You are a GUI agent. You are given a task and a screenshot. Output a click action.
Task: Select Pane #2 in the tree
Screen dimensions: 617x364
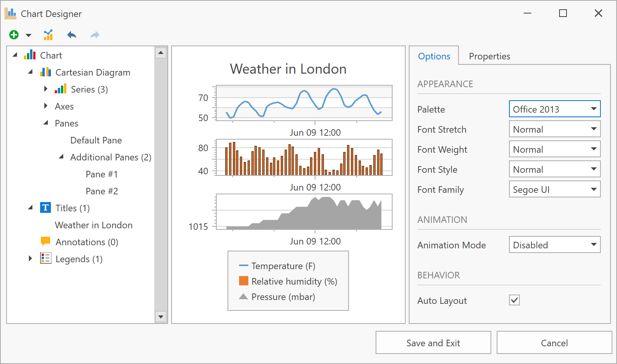(102, 191)
